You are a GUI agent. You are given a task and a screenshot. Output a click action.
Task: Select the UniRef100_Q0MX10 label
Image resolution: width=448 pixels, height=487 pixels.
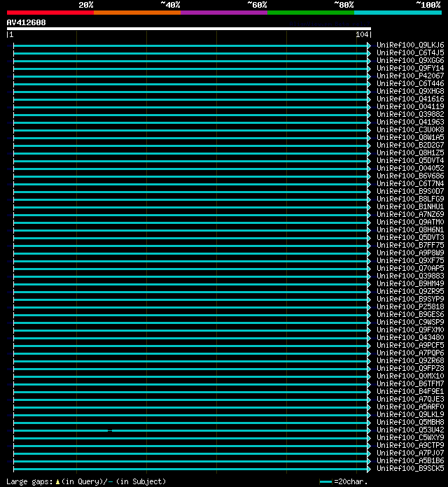tap(410, 376)
